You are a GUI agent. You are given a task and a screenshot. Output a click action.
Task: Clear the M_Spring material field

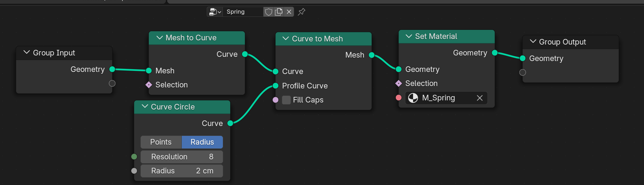click(x=480, y=98)
